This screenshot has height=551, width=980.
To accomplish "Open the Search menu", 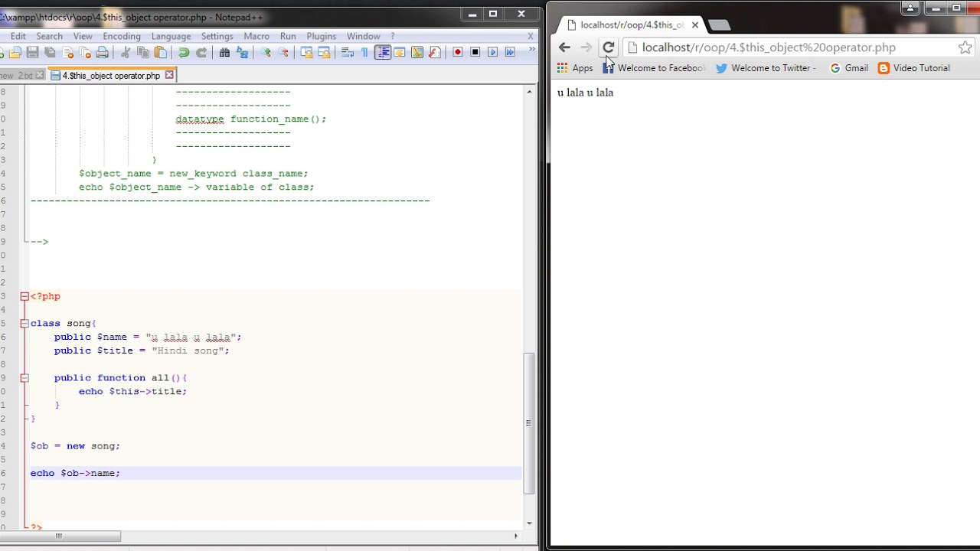I will tap(49, 36).
